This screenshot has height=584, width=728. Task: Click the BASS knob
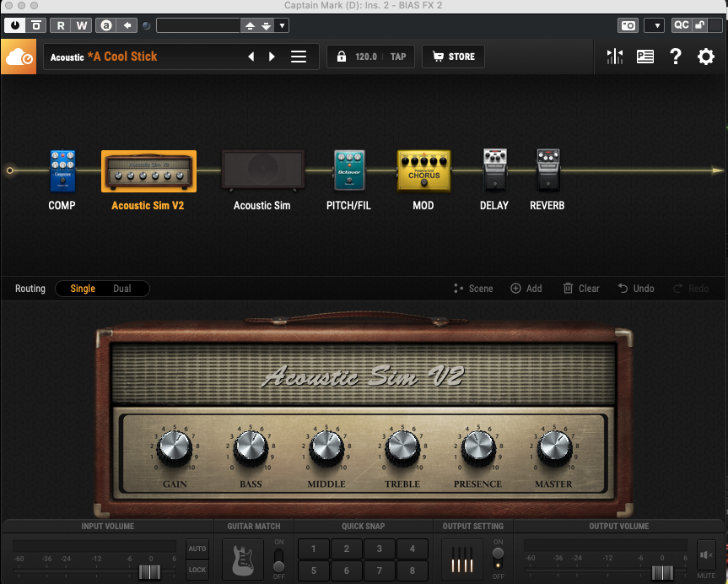click(251, 448)
